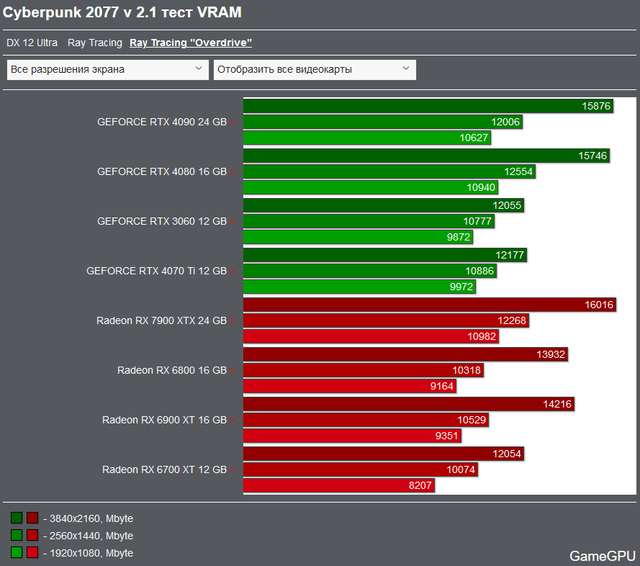
Task: Click the dark green 3840x2160 legend swatch
Action: pos(17,518)
